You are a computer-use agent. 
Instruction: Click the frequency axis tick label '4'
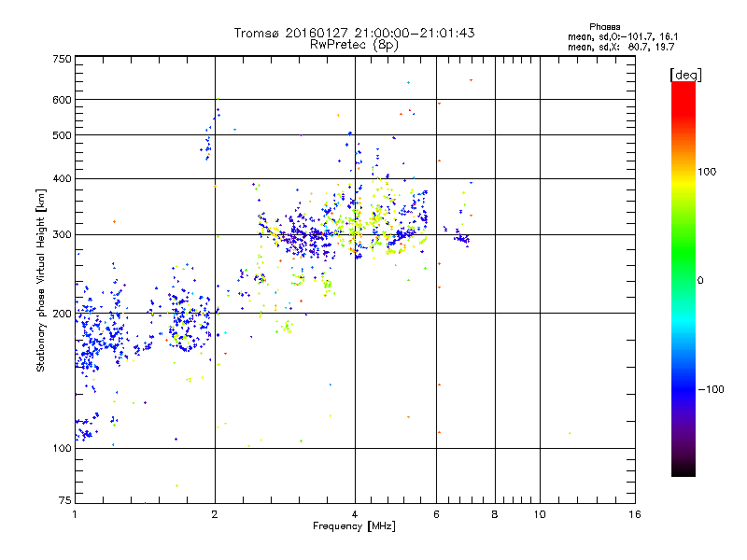[x=355, y=514]
